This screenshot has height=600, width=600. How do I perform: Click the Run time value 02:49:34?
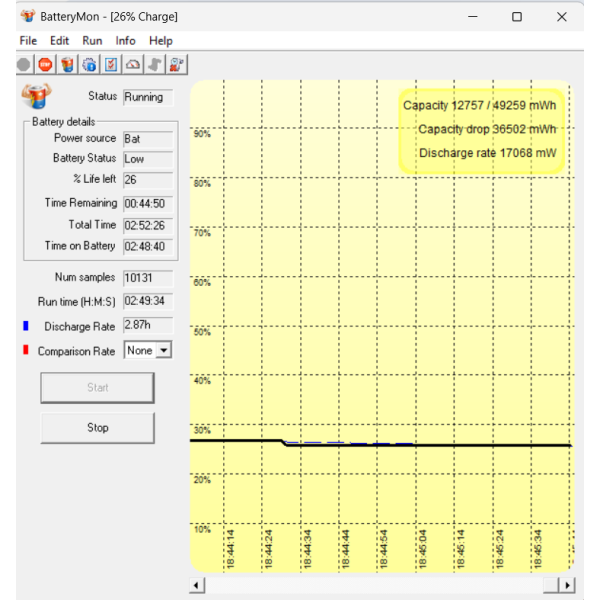(x=148, y=301)
